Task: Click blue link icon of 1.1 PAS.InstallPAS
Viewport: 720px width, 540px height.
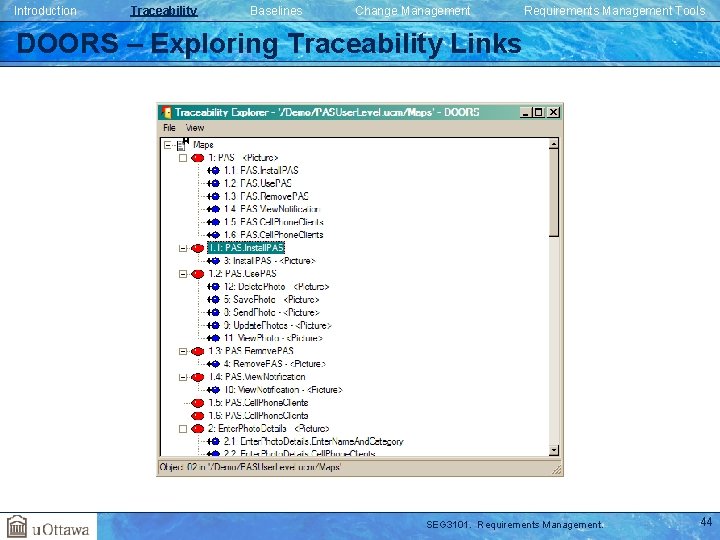Action: [x=214, y=171]
